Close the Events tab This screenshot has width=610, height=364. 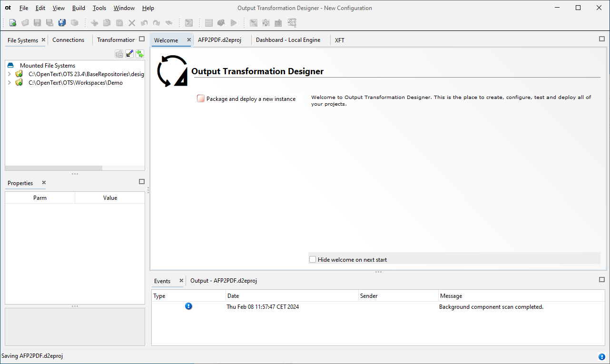tap(180, 281)
